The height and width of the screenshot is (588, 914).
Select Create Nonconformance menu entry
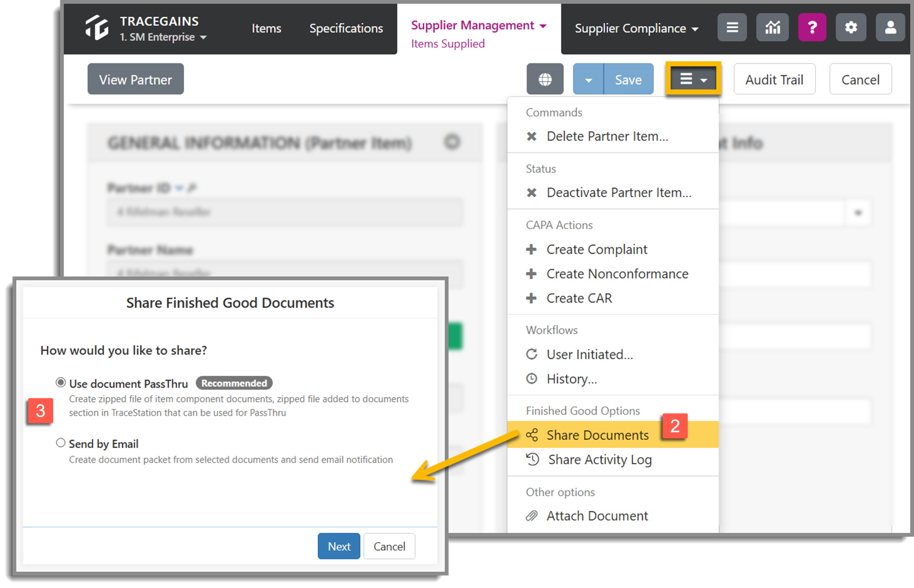coord(613,273)
